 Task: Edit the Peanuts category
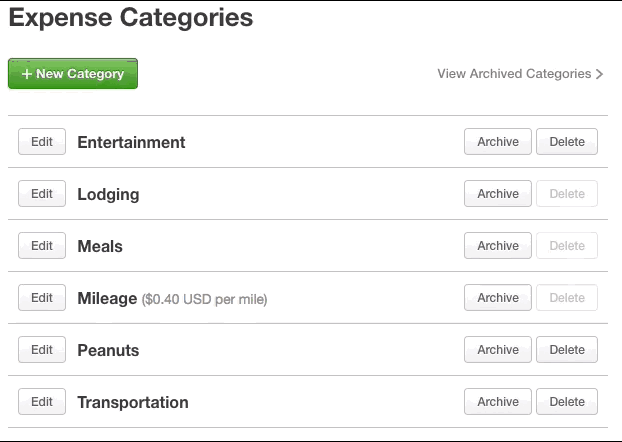point(42,350)
